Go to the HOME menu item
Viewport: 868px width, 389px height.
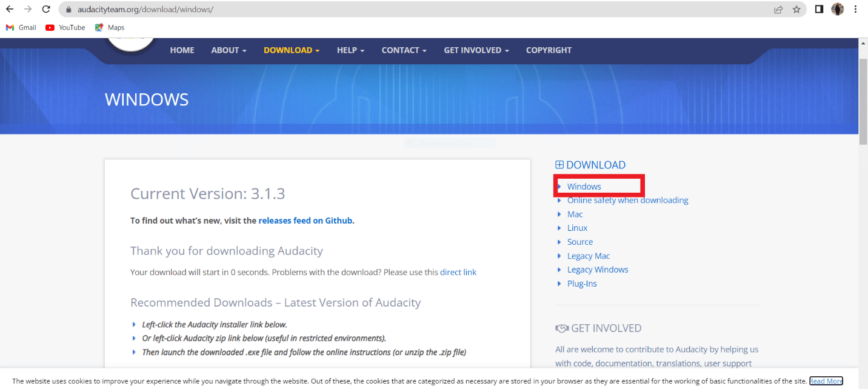click(182, 50)
